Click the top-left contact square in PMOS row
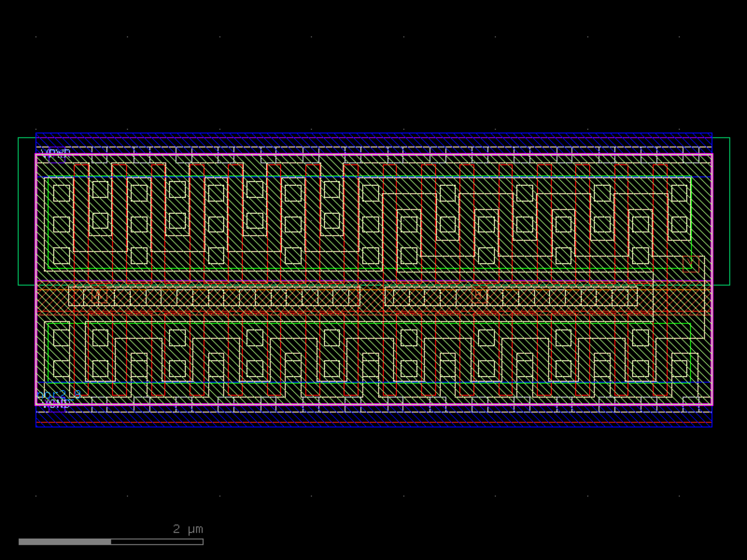 coord(62,193)
